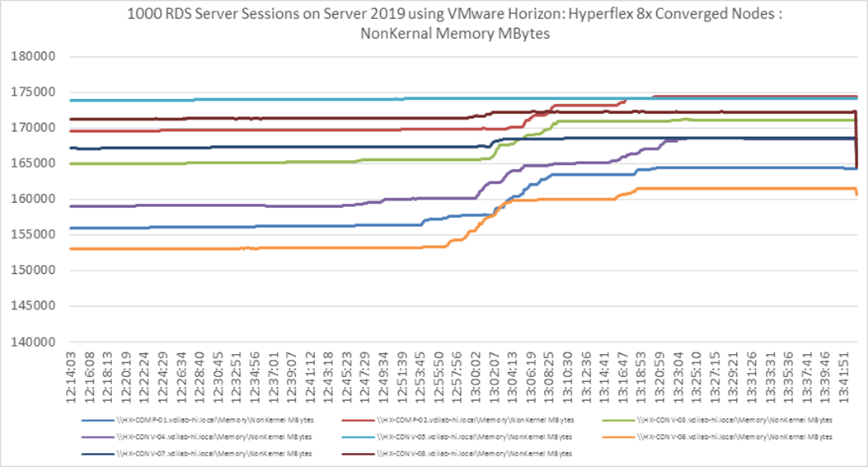Click the 12:49:34 time axis label
The width and height of the screenshot is (868, 467).
pyautogui.click(x=383, y=377)
